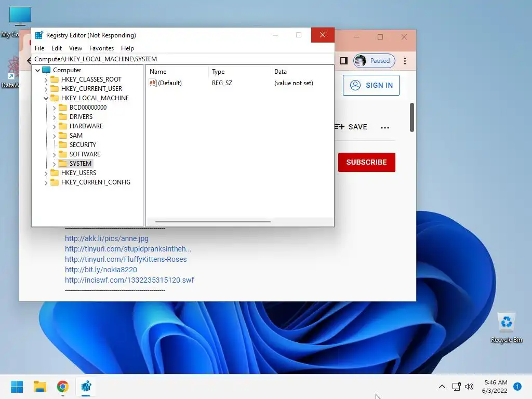The width and height of the screenshot is (532, 399).
Task: Open the tinyurl FluffyKittens-Roses link
Action: point(126,259)
